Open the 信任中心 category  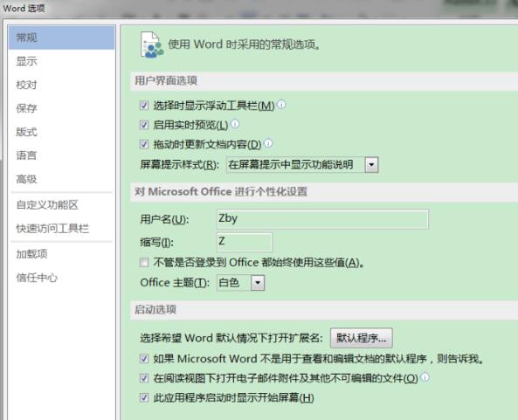coord(61,278)
